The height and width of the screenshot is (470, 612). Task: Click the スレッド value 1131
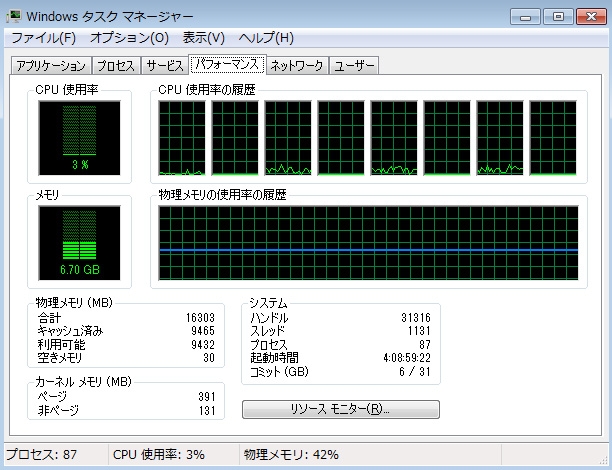(419, 331)
